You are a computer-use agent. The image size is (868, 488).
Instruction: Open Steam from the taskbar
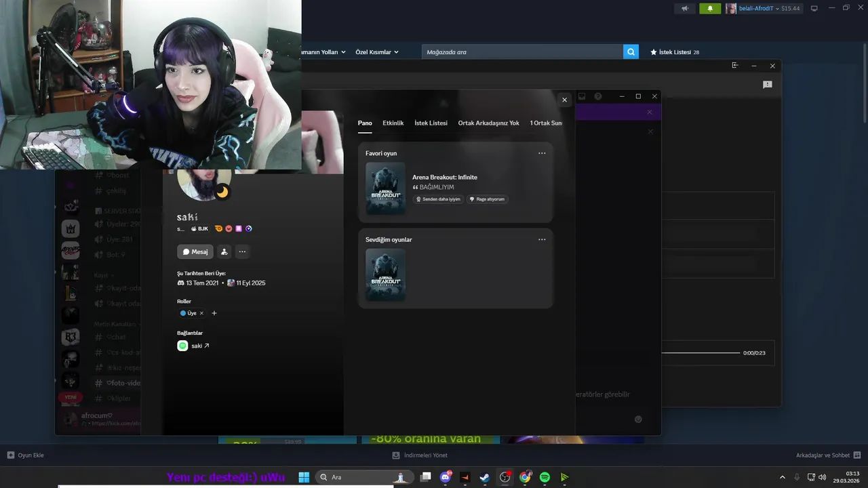point(485,477)
